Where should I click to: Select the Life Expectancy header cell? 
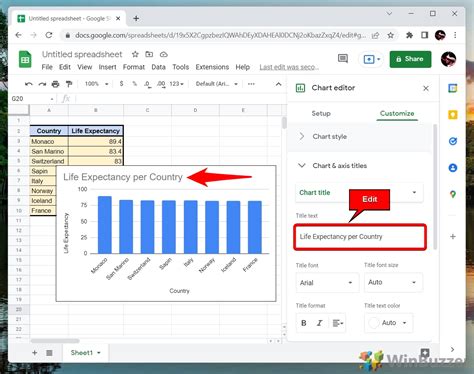click(96, 131)
